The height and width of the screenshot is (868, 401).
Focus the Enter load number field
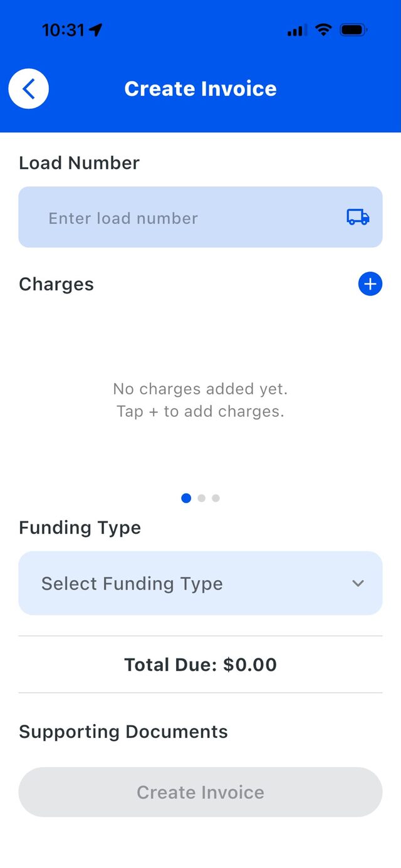(x=200, y=217)
